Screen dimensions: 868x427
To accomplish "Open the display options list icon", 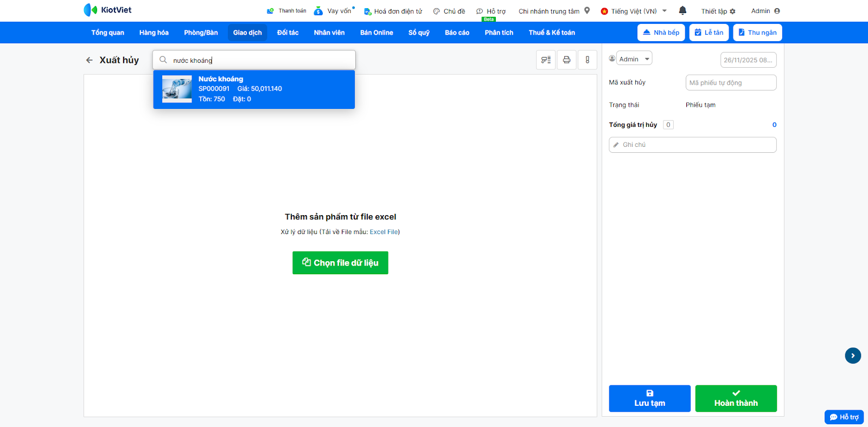I will click(x=546, y=60).
